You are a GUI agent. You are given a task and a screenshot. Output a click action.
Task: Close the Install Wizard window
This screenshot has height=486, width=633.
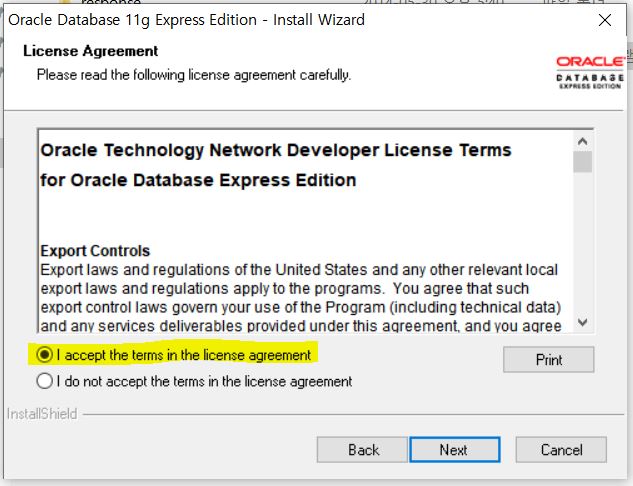point(605,20)
